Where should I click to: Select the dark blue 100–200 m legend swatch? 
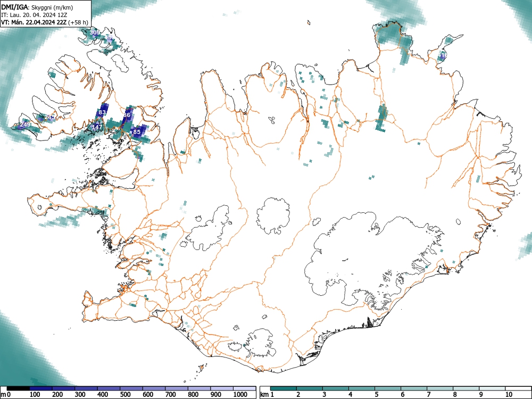coord(41,388)
